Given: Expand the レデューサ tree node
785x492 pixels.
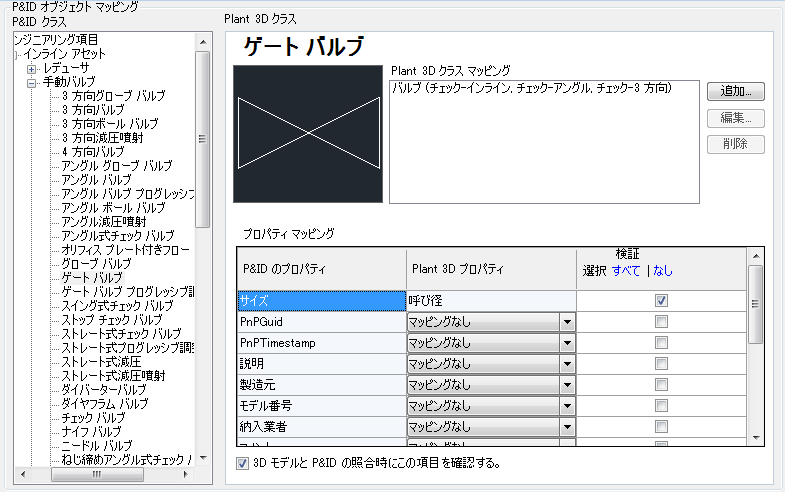Looking at the screenshot, I should tap(32, 69).
